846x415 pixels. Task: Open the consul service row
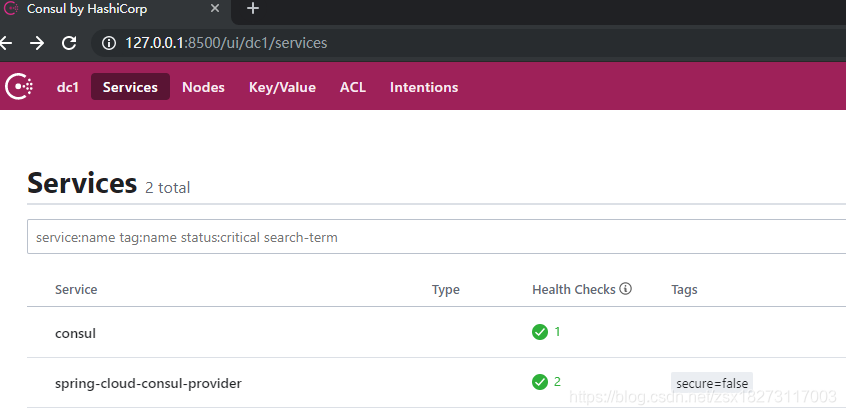point(436,332)
